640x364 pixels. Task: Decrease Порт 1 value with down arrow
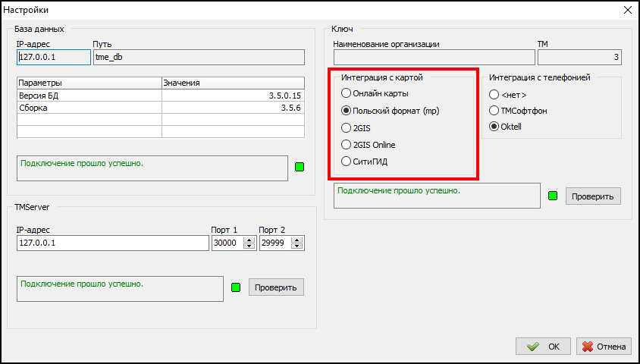pyautogui.click(x=249, y=246)
